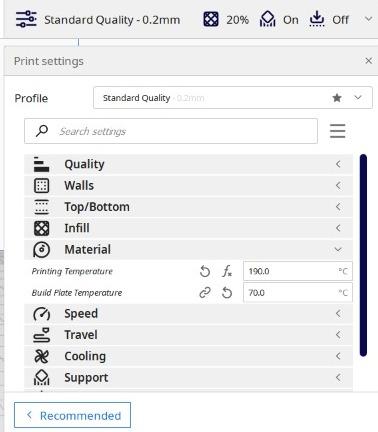Reset Build Plate Temperature with revert arrow
Viewport: 378px width, 432px height.
coord(227,293)
